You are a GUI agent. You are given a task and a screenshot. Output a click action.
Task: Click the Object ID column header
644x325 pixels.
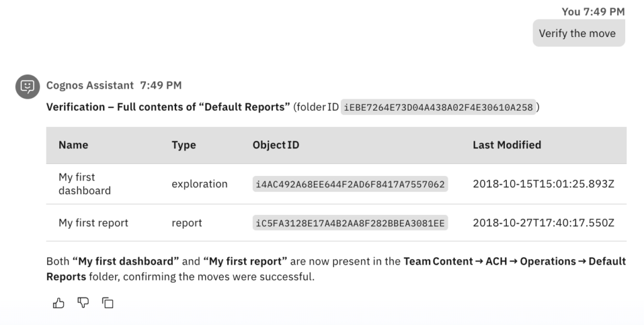tap(275, 145)
